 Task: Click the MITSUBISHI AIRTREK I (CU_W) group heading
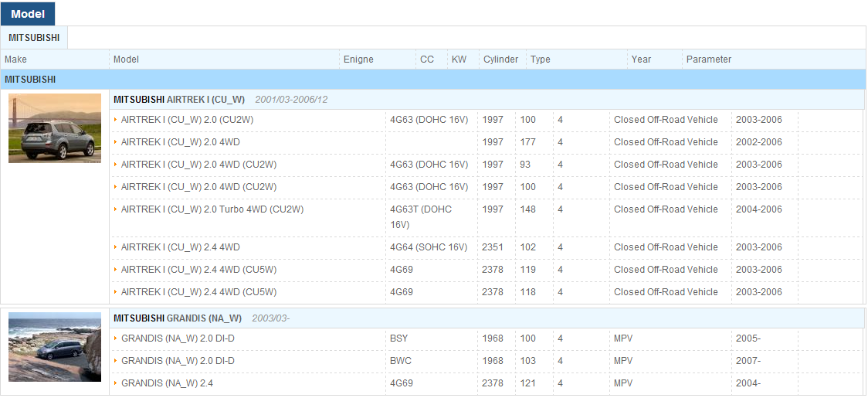[x=179, y=99]
